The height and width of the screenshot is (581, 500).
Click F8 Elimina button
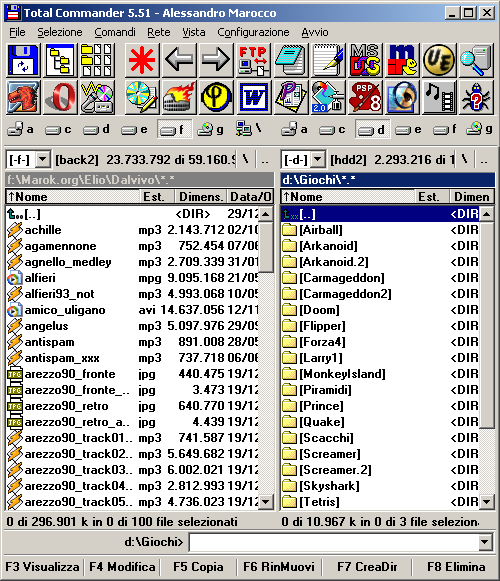(456, 567)
